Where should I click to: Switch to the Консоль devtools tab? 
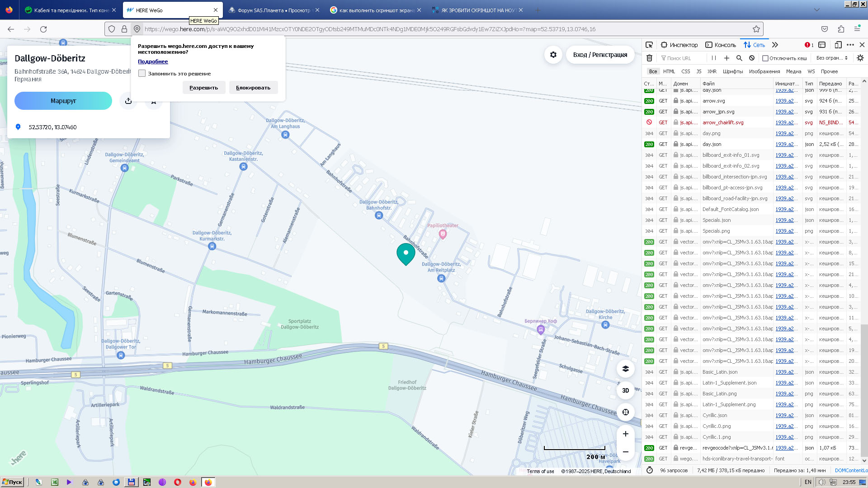[721, 45]
